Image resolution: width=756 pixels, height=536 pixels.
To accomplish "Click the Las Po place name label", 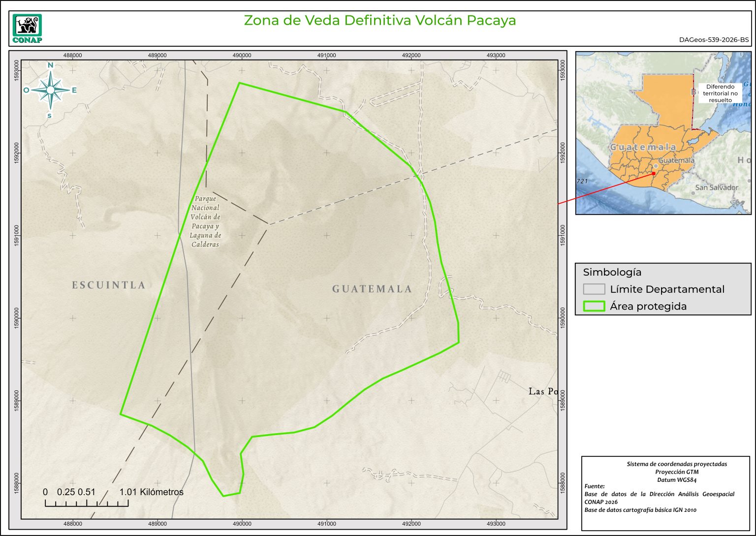I will (543, 391).
